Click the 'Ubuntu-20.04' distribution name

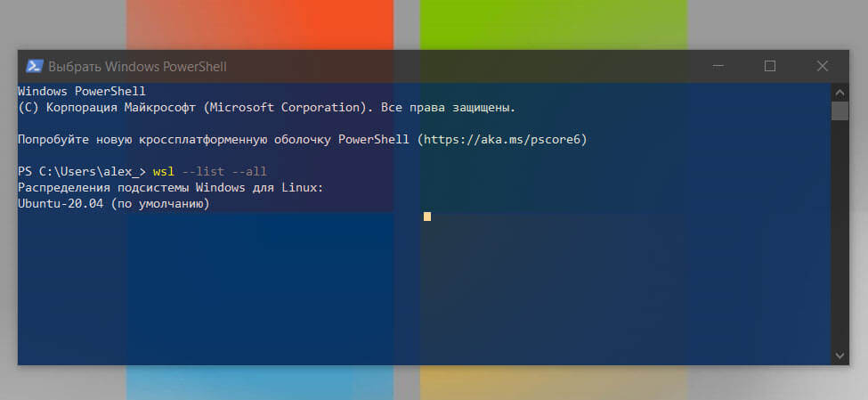pos(61,204)
